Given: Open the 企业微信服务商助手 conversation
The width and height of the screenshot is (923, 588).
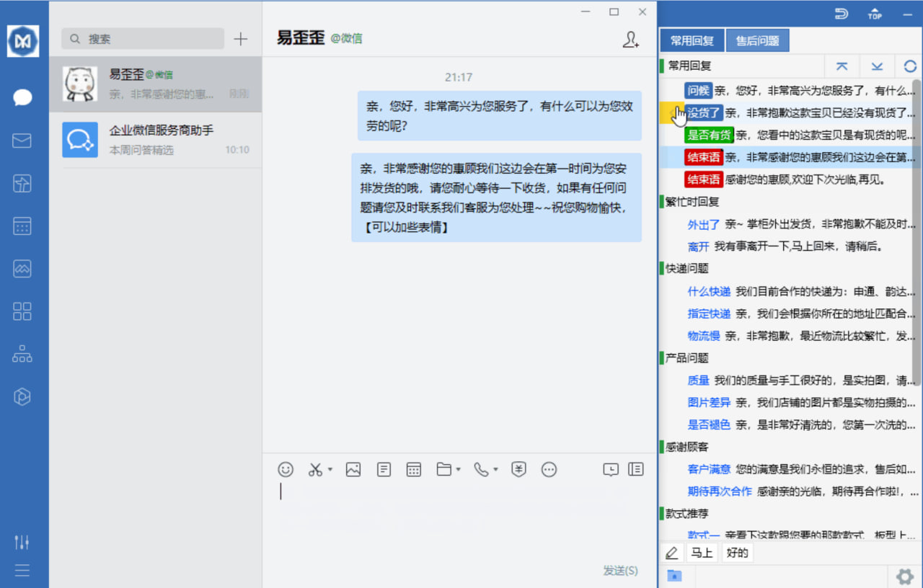Looking at the screenshot, I should (x=155, y=140).
